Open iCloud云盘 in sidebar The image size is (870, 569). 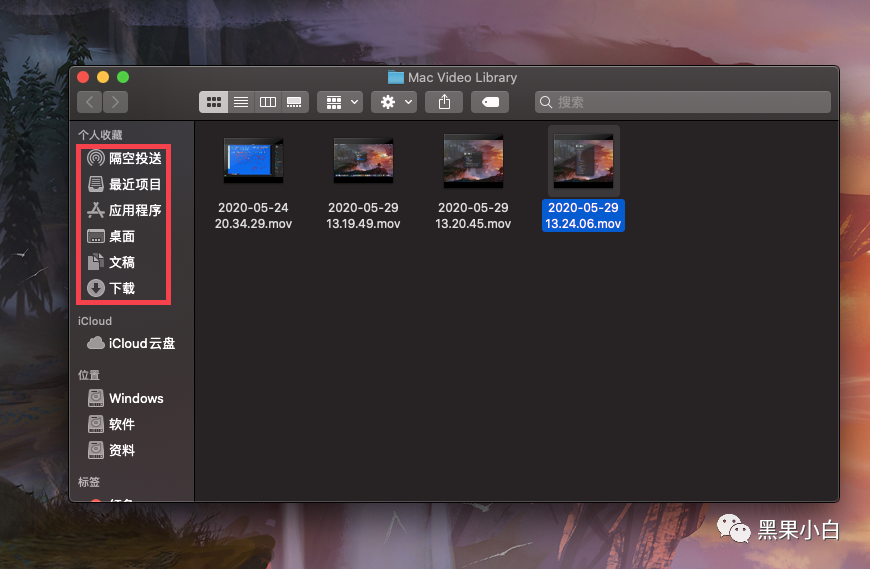coord(131,343)
